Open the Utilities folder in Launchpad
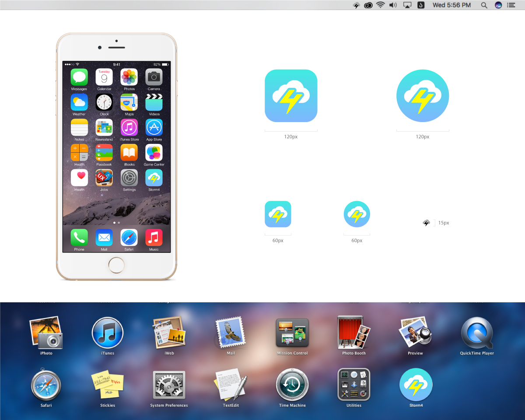Image resolution: width=525 pixels, height=420 pixels. tap(353, 385)
